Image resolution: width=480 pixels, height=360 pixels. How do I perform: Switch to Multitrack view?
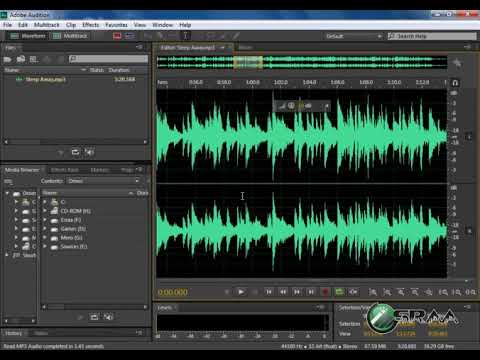click(71, 36)
